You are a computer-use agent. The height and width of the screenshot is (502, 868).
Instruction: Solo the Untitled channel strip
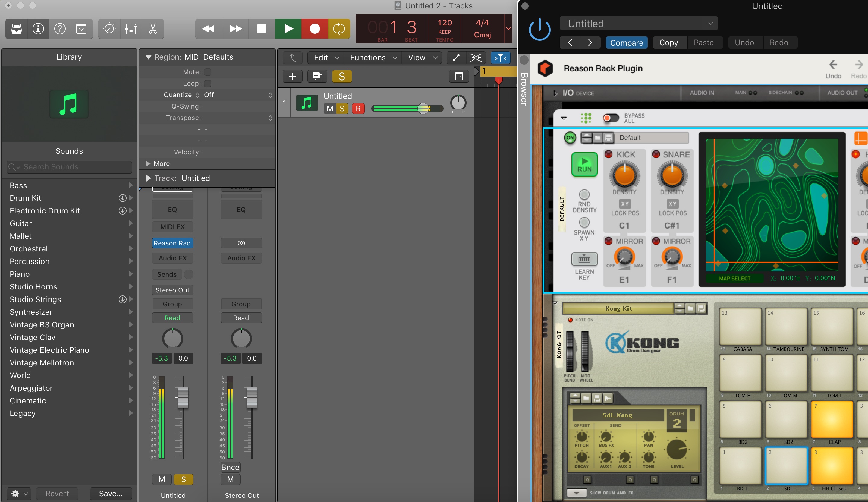pos(183,479)
